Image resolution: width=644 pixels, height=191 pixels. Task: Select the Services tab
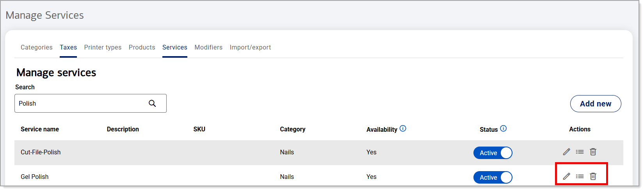(175, 47)
